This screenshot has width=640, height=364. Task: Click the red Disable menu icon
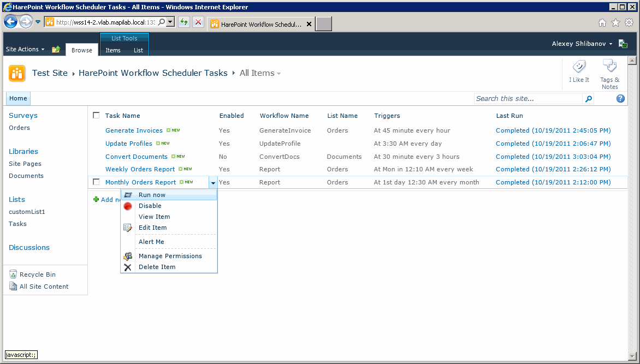pyautogui.click(x=128, y=206)
